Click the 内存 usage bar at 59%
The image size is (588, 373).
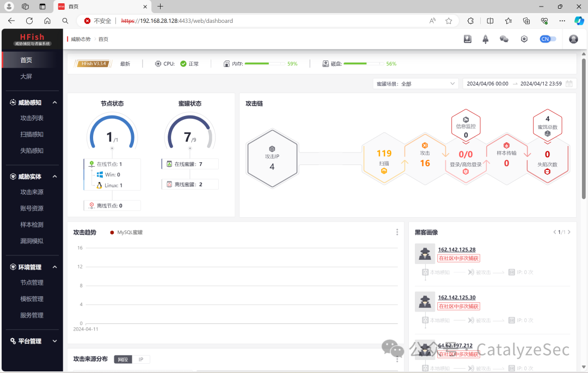[265, 64]
